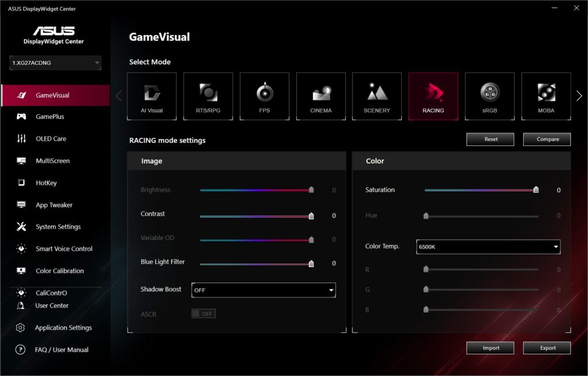Select the SCENERY mode tile

[377, 96]
